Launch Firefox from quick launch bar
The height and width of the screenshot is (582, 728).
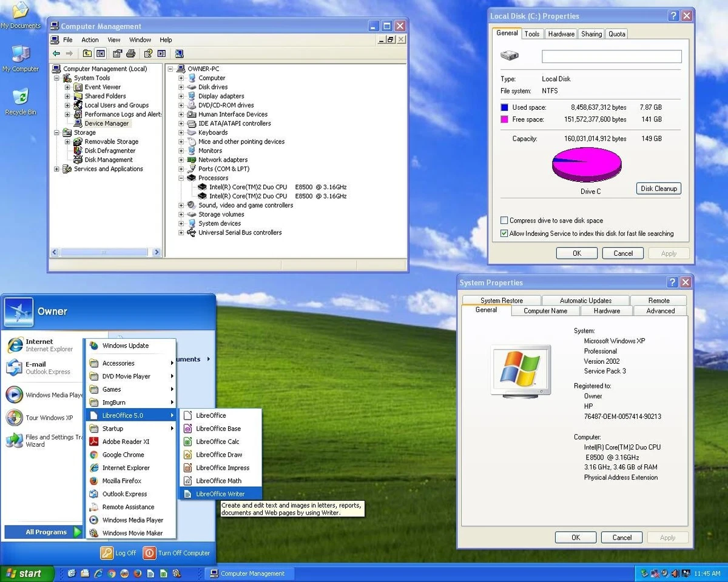[x=137, y=573]
